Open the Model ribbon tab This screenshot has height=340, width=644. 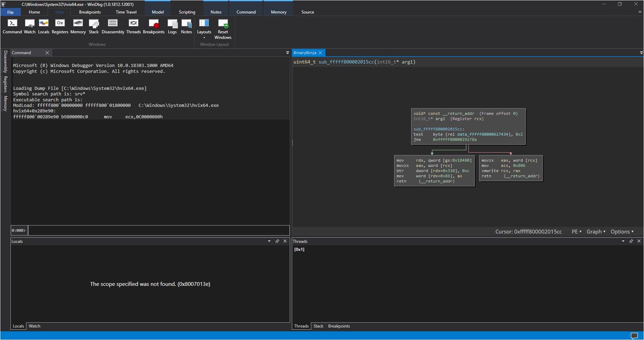point(158,12)
